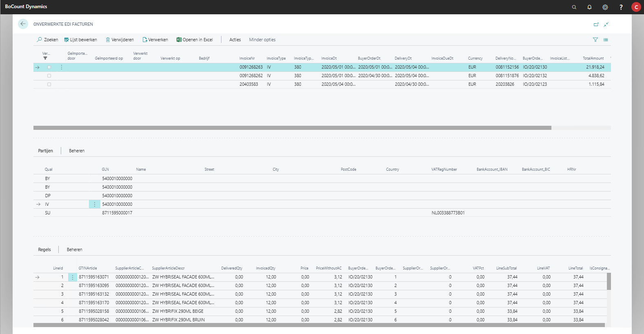Open notifications bell

589,7
